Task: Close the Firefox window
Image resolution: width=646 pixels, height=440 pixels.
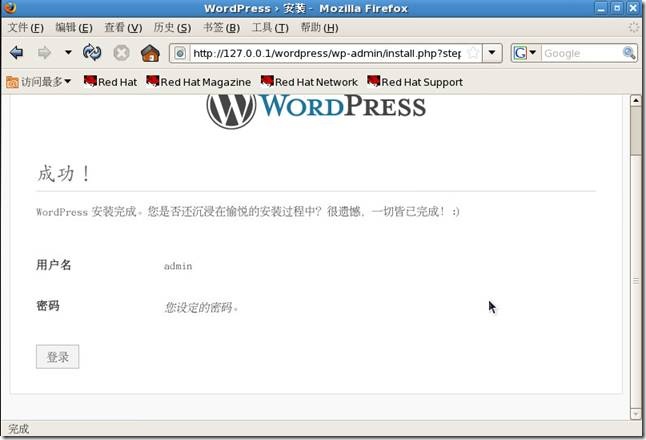Action: (x=633, y=8)
